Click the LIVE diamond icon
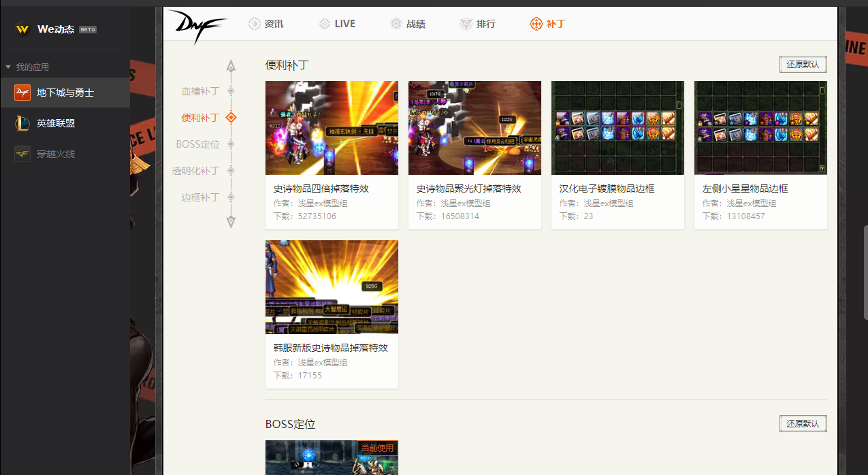 325,24
